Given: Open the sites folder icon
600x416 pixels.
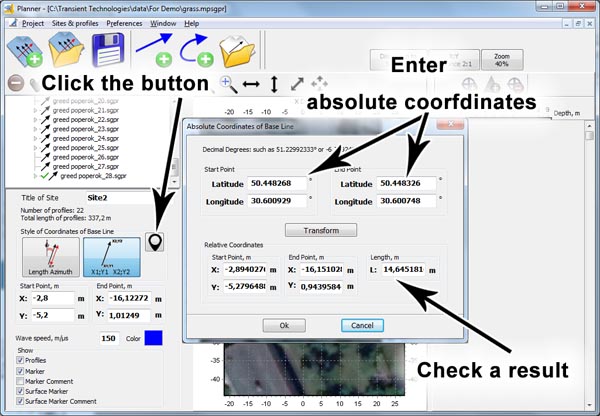Looking at the screenshot, I should [66, 50].
